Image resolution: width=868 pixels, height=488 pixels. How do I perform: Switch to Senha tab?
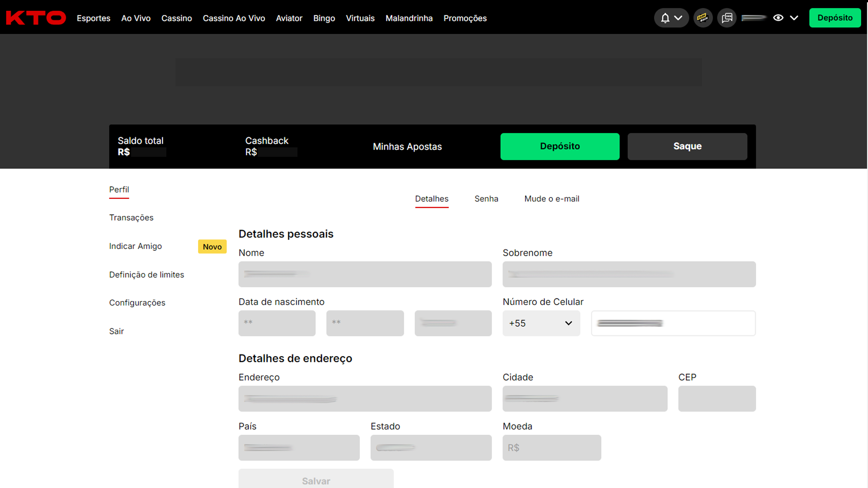pos(486,199)
